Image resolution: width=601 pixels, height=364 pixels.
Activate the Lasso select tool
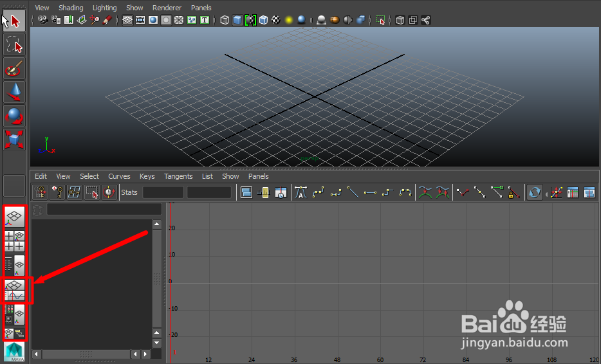point(14,44)
